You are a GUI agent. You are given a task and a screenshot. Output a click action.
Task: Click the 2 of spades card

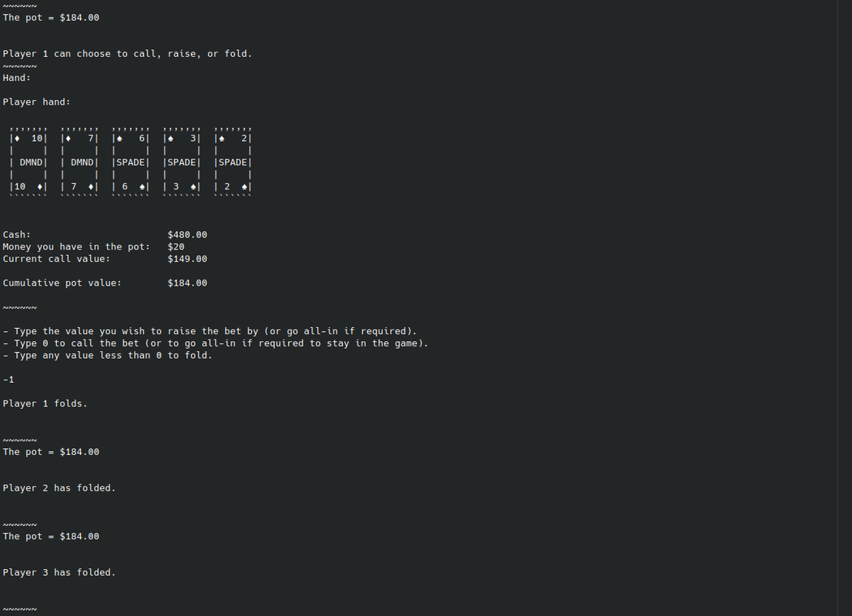click(x=233, y=162)
